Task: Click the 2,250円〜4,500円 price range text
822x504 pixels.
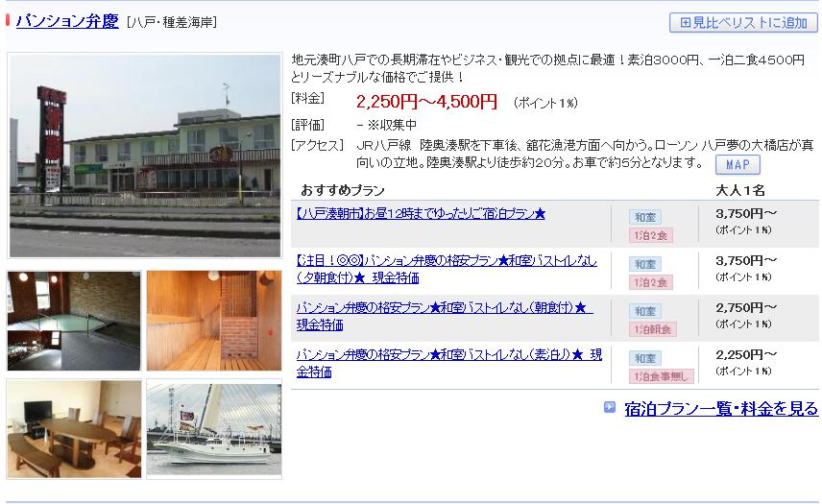Action: pos(426,101)
